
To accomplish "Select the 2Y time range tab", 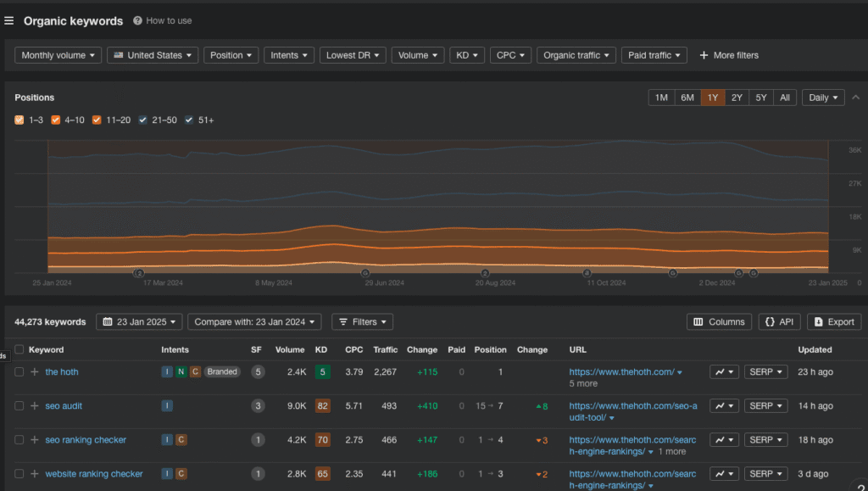I will pyautogui.click(x=737, y=98).
